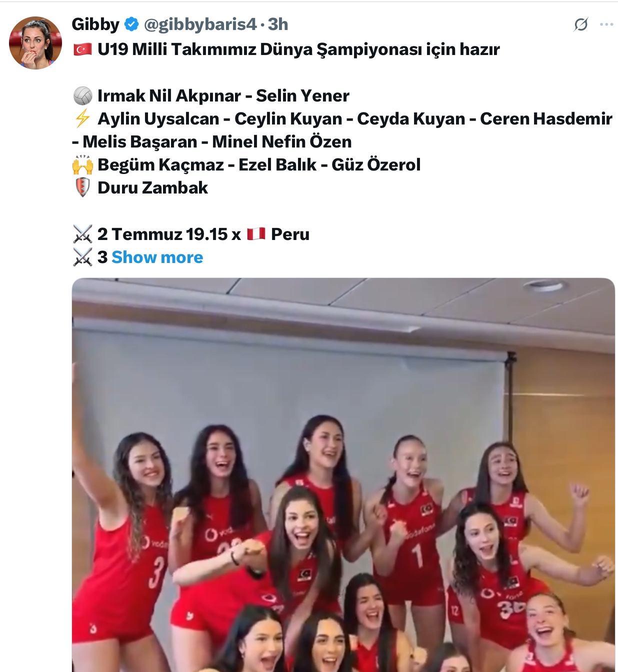
Task: Click the Peru flag emoji
Action: (x=256, y=234)
